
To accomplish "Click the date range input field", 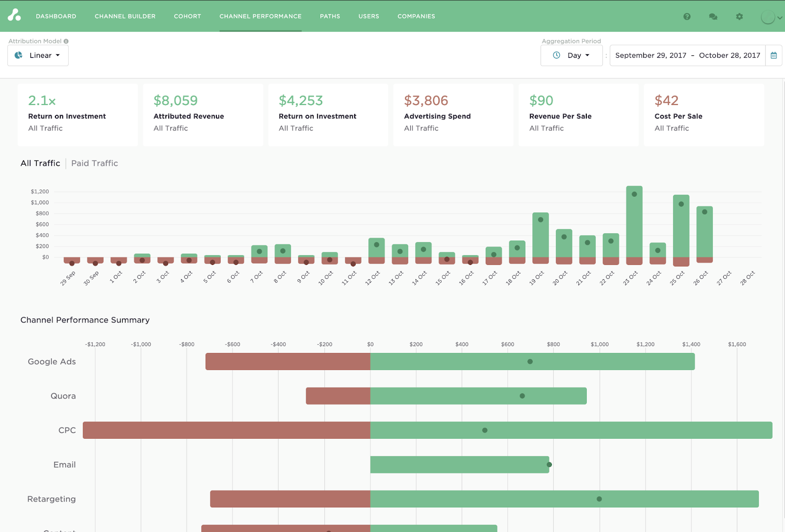I will click(x=687, y=55).
